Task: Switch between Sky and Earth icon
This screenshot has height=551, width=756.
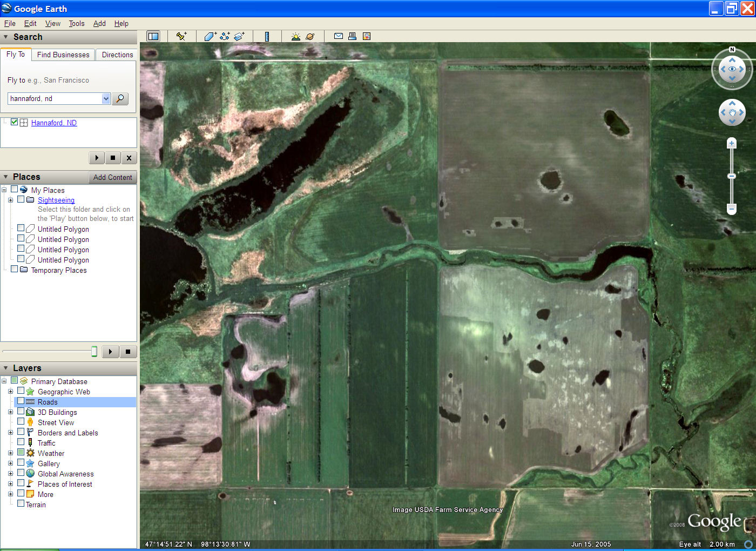Action: tap(310, 36)
